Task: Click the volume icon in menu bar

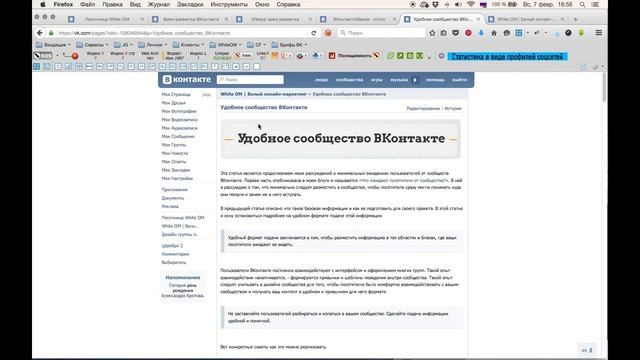Action: point(459,4)
